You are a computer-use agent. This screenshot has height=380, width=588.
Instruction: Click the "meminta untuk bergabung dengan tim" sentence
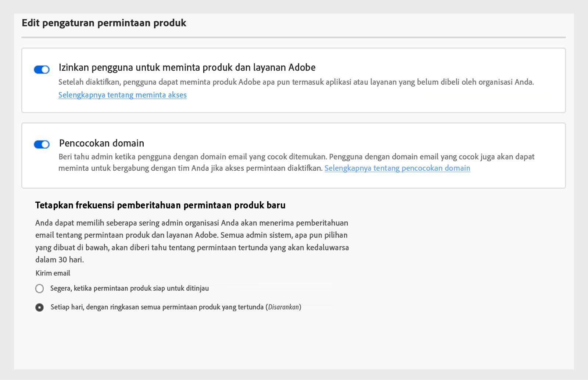[x=190, y=168]
